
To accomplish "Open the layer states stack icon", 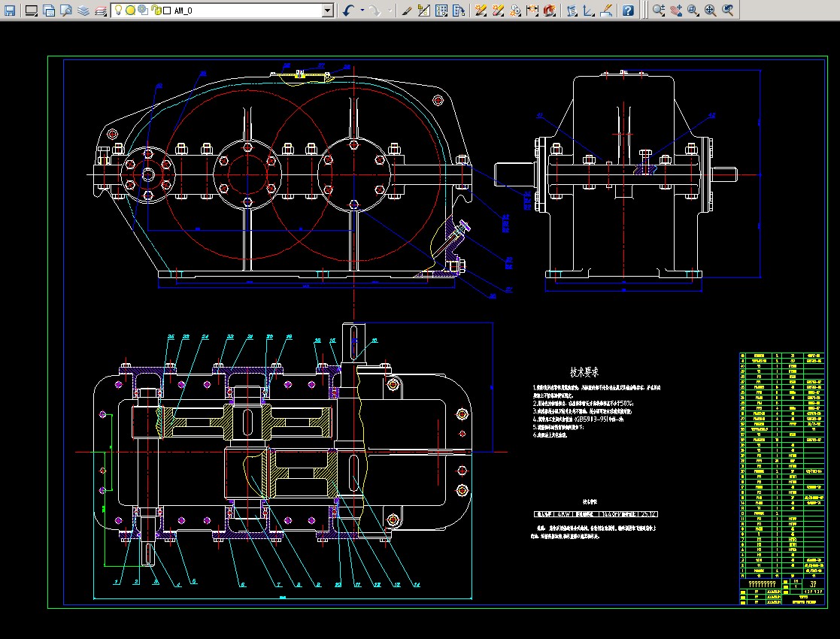I will pyautogui.click(x=100, y=11).
